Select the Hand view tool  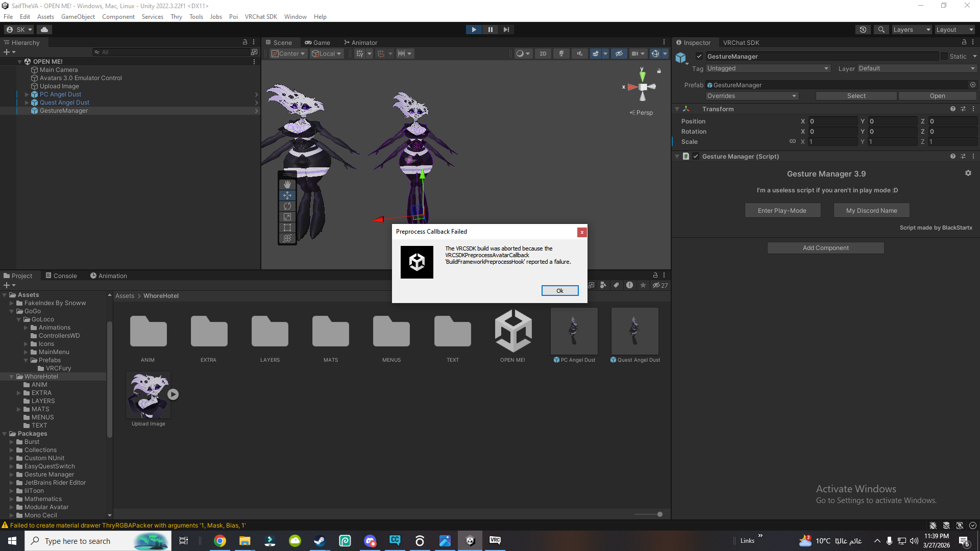pyautogui.click(x=287, y=184)
